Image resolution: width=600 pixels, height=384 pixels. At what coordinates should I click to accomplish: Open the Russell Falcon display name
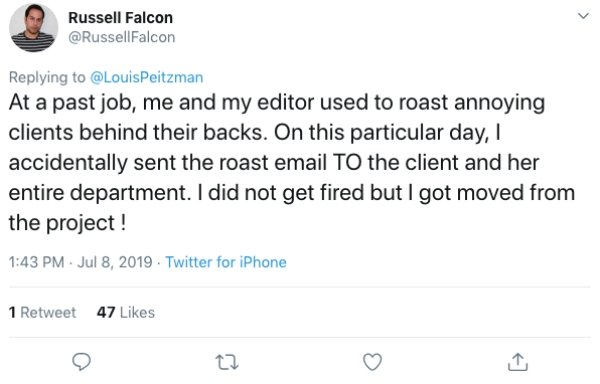tap(121, 18)
